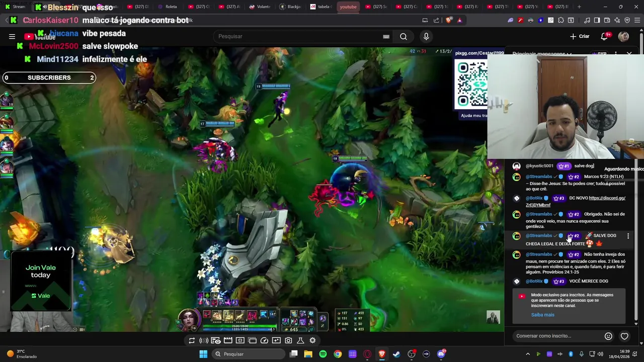Click the search magnifier button
Image resolution: width=644 pixels, height=362 pixels.
[404, 36]
